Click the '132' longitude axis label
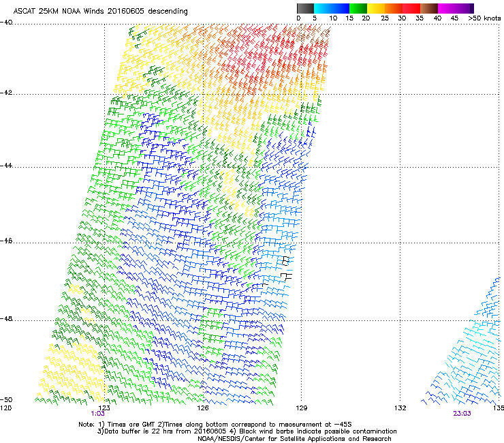This screenshot has height=443, width=504. coord(400,408)
